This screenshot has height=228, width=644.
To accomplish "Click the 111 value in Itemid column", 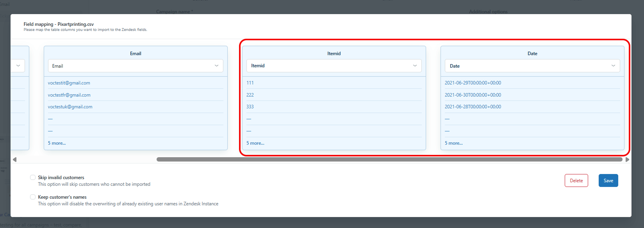I will [x=250, y=83].
